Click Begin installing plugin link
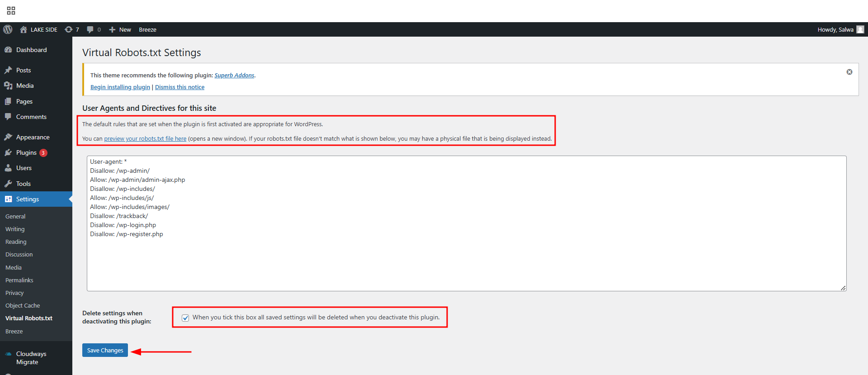The image size is (868, 375). coord(120,87)
